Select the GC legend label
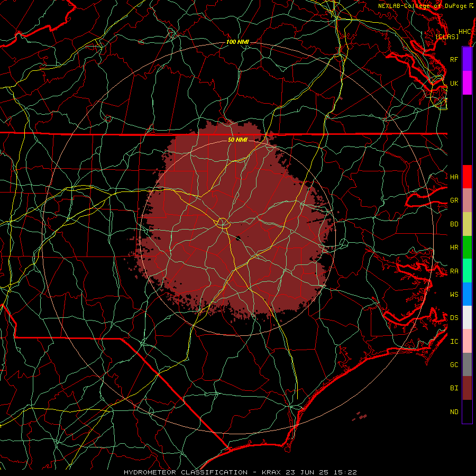 tap(454, 364)
